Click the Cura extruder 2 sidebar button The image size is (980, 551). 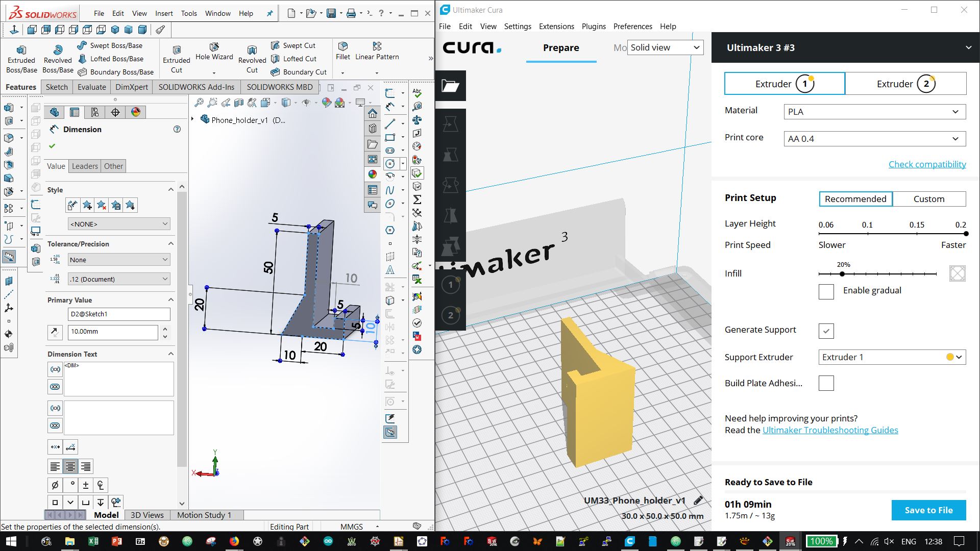pos(450,315)
